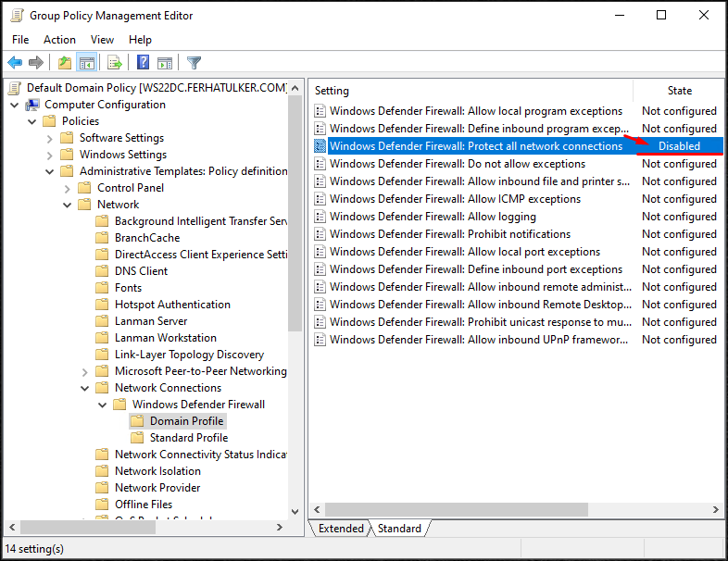Collapse the Computer Configuration node
This screenshot has height=561, width=728.
click(x=15, y=105)
